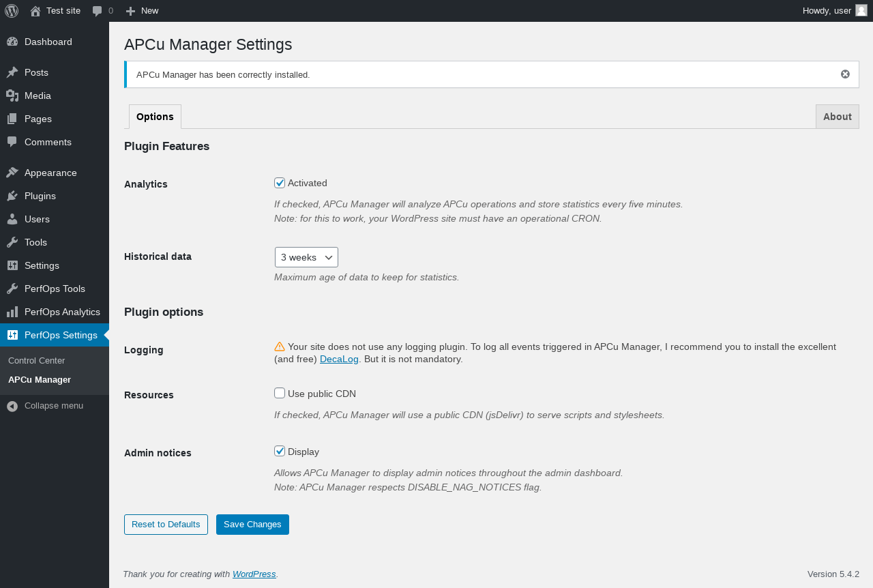Click the Tools wrench icon

[x=12, y=242]
